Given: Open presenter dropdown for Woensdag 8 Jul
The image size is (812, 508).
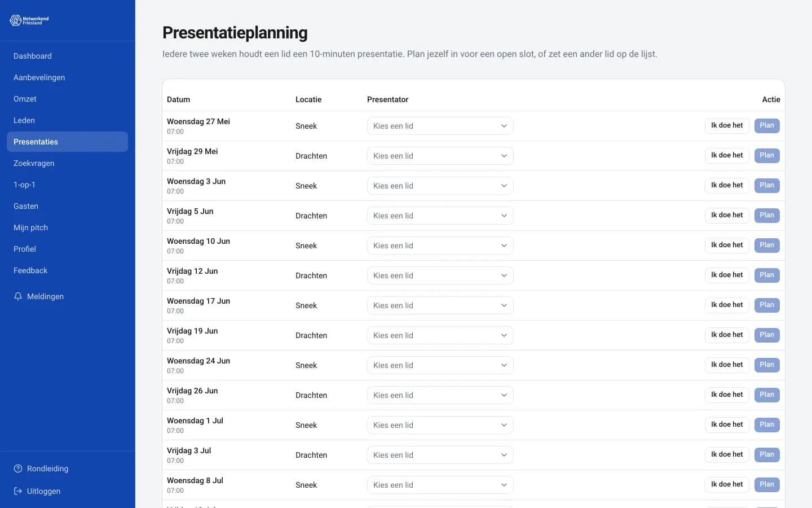Looking at the screenshot, I should coord(440,485).
